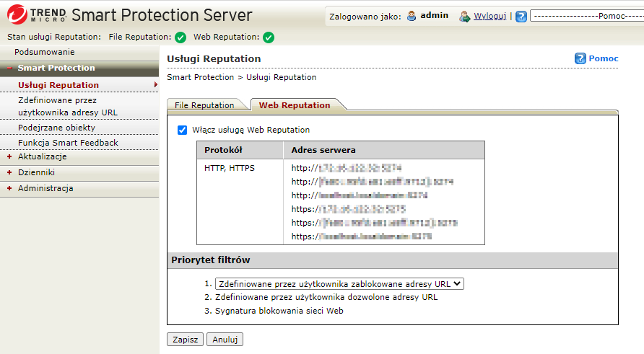This screenshot has height=354, width=644.
Task: Click the help question mark icon in header
Action: tap(521, 16)
